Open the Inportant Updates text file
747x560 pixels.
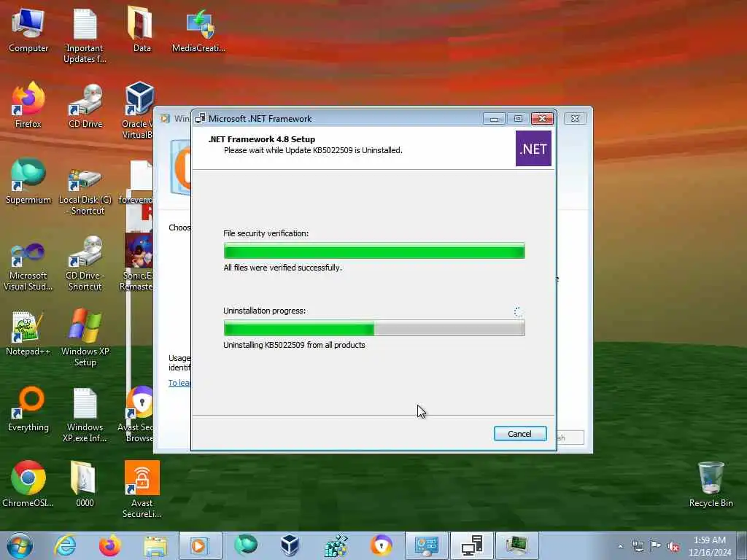click(85, 36)
